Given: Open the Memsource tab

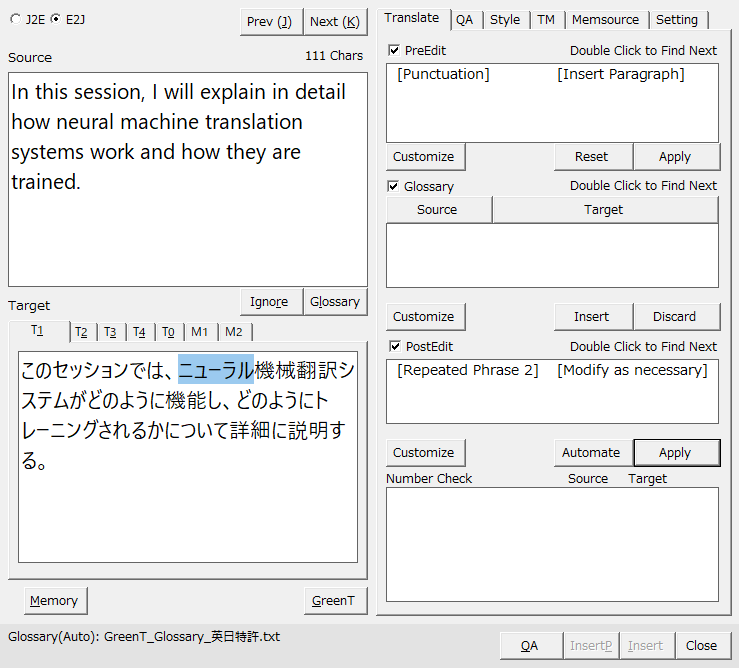Looking at the screenshot, I should (x=606, y=19).
